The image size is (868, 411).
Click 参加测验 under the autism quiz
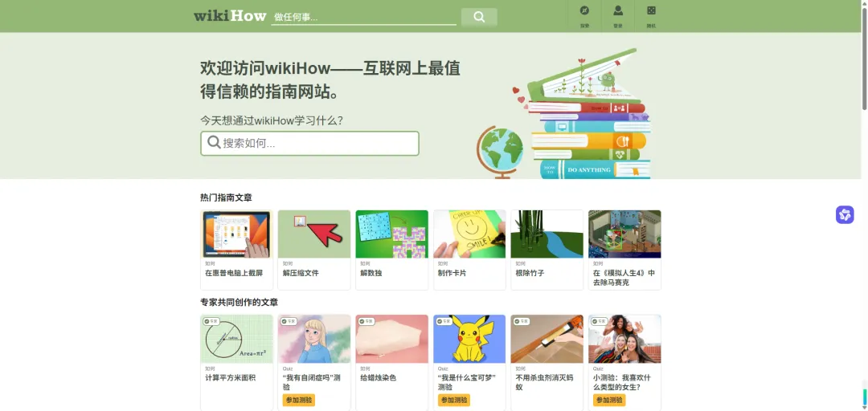tap(299, 400)
